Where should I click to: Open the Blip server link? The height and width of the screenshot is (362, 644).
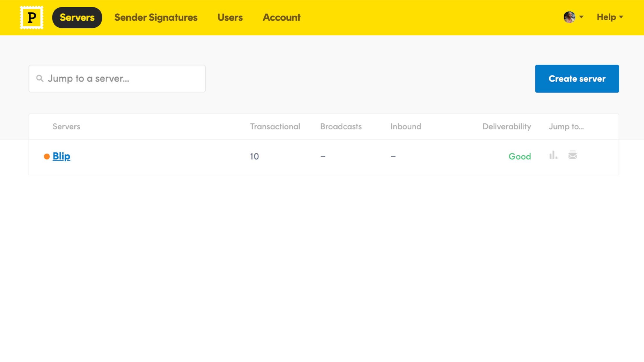tap(61, 156)
